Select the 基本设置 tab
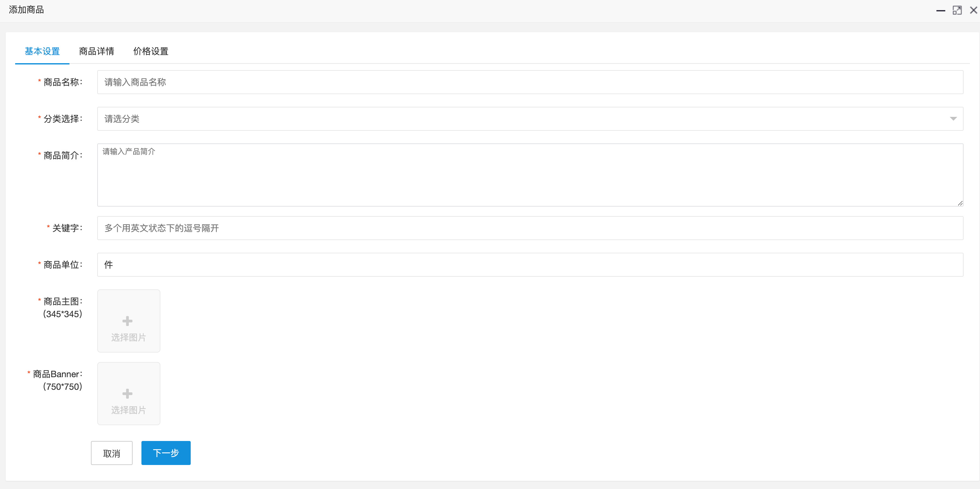The height and width of the screenshot is (489, 980). click(x=42, y=51)
